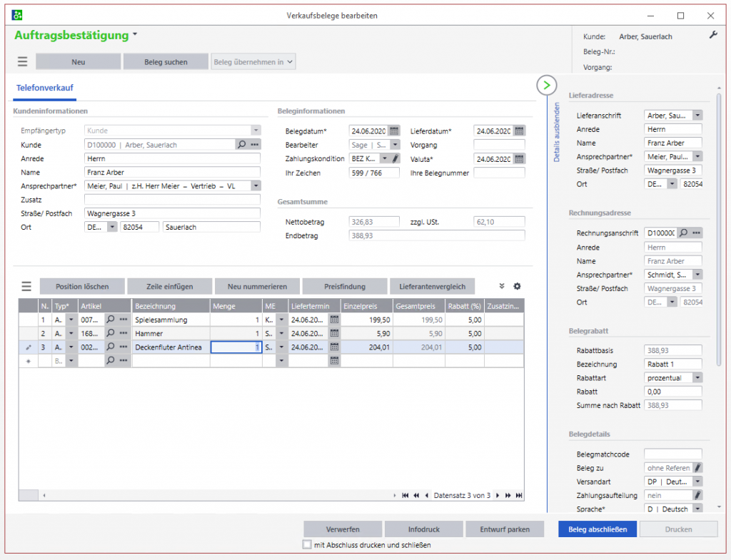Screen dimensions: 731x560
Task: Switch to the Telefonverkauf tab
Action: point(44,88)
